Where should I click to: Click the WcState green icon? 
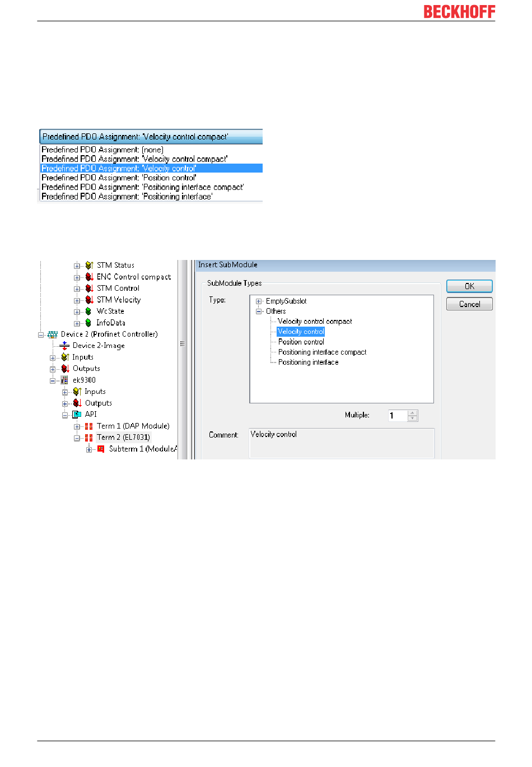[88, 312]
